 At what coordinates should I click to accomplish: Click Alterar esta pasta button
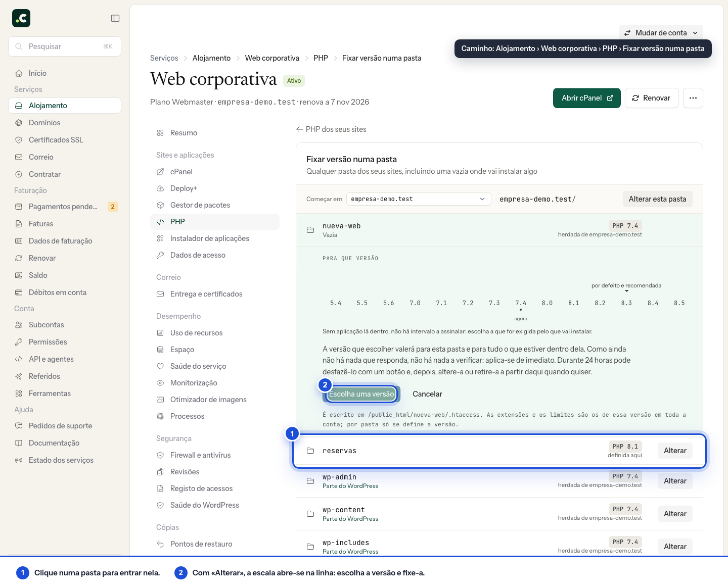657,199
